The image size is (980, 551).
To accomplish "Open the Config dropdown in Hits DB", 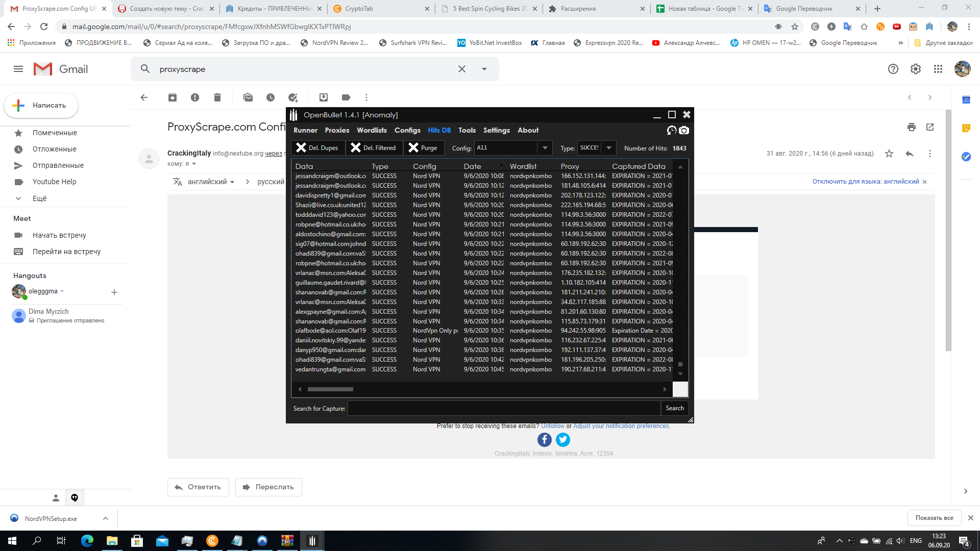I will [545, 148].
